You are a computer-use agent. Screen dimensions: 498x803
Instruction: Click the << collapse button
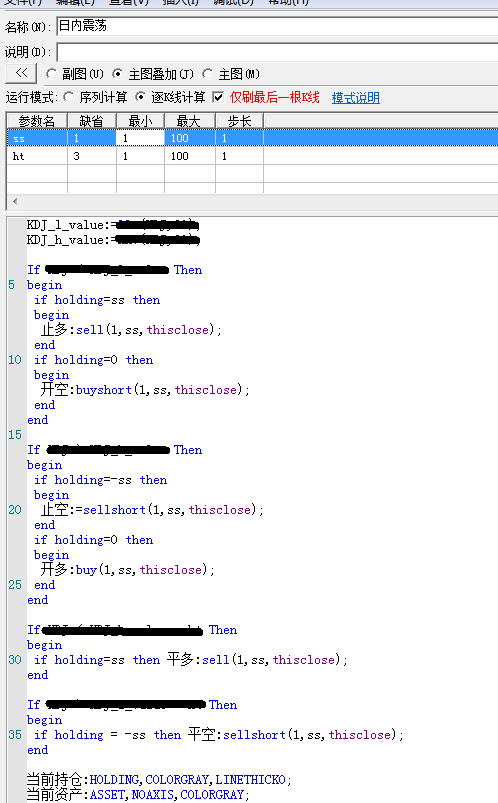(x=21, y=73)
